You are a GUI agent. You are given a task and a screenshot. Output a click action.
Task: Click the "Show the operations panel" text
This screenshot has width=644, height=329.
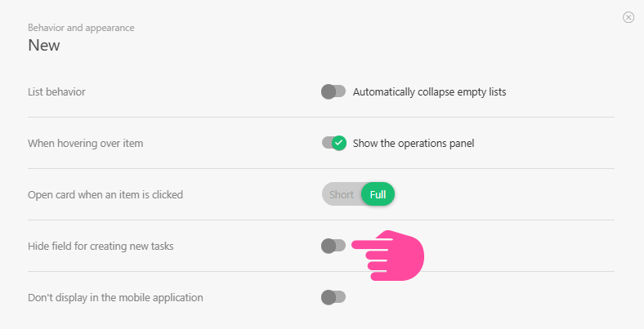413,143
